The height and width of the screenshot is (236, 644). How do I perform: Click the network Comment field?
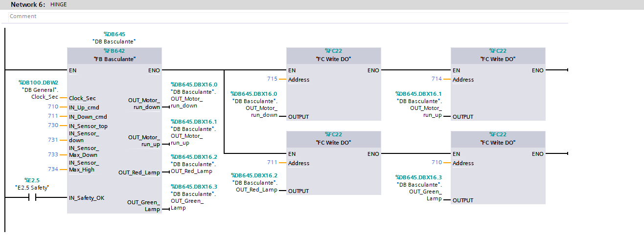tap(289, 16)
